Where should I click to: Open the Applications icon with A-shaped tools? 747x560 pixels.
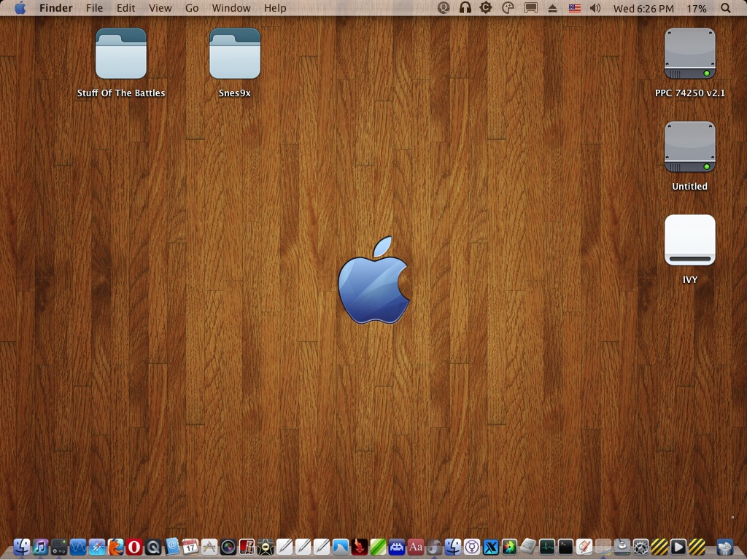(209, 547)
